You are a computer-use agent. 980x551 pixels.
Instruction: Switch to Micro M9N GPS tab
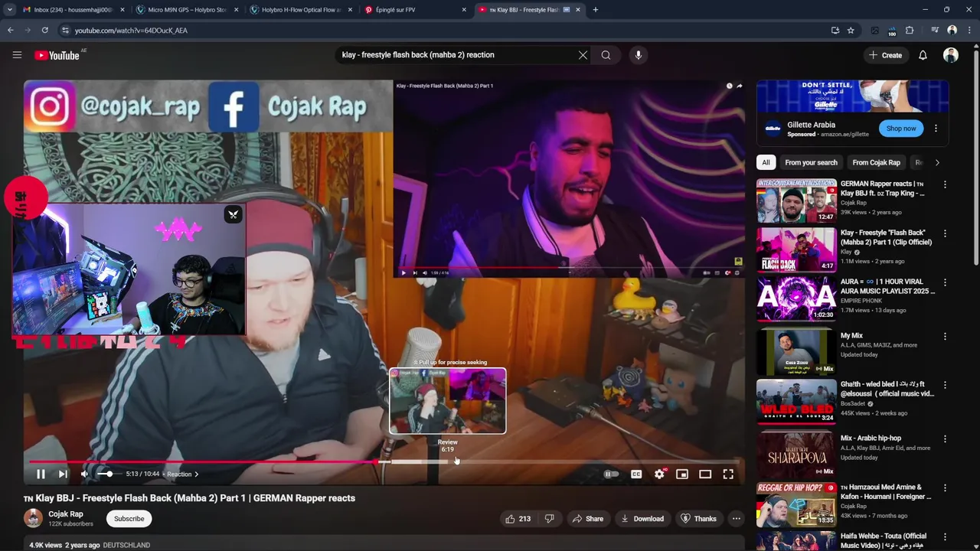[x=186, y=10]
